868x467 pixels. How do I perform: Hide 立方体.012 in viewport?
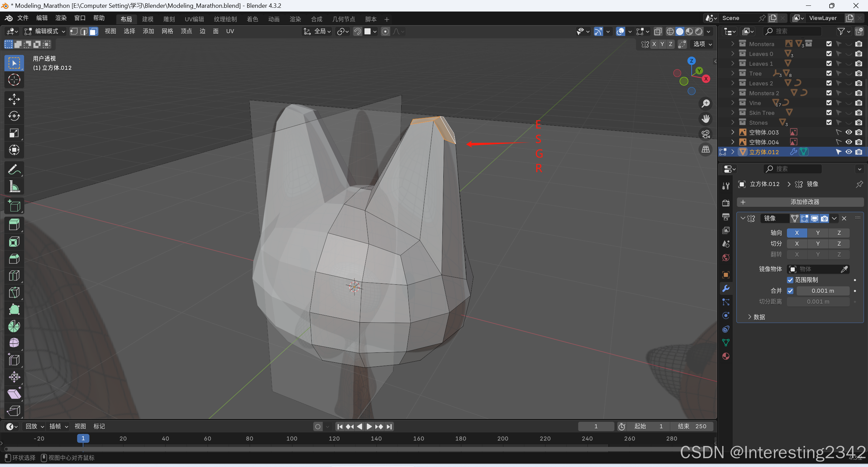coord(849,152)
